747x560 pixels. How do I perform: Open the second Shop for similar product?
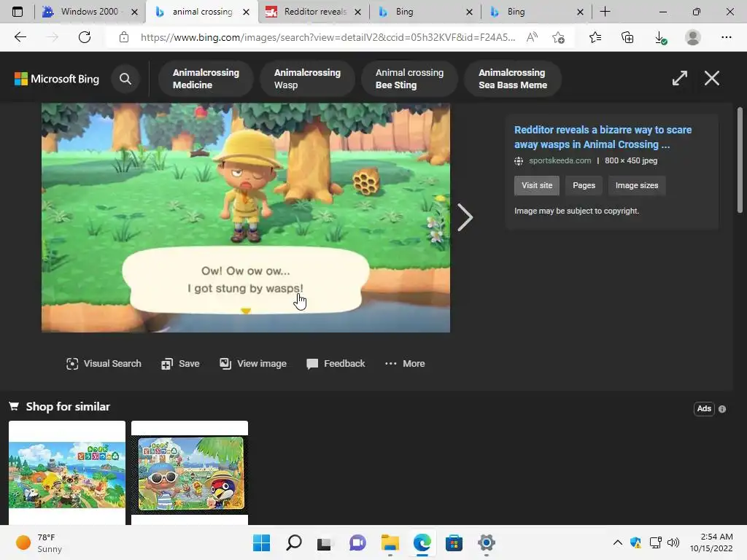190,472
